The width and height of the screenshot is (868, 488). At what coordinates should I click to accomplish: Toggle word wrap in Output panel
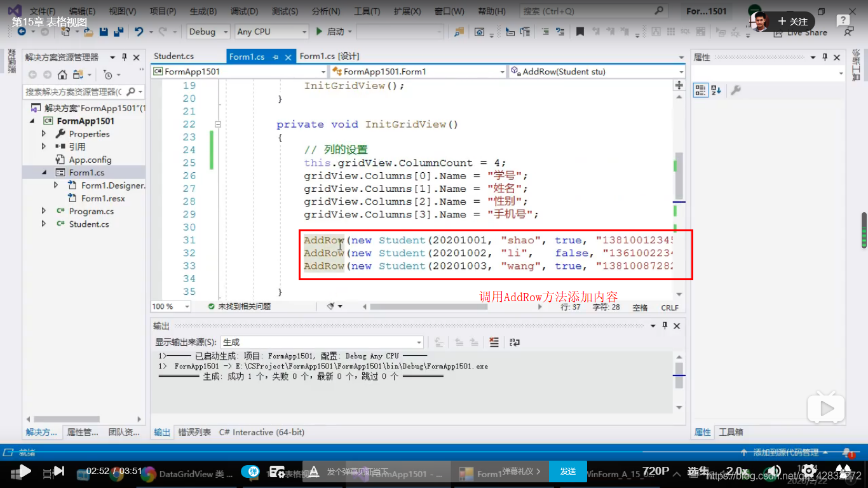point(515,342)
